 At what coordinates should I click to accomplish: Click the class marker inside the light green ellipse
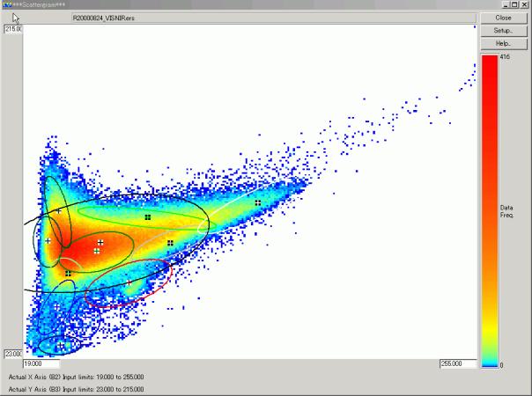(x=147, y=216)
